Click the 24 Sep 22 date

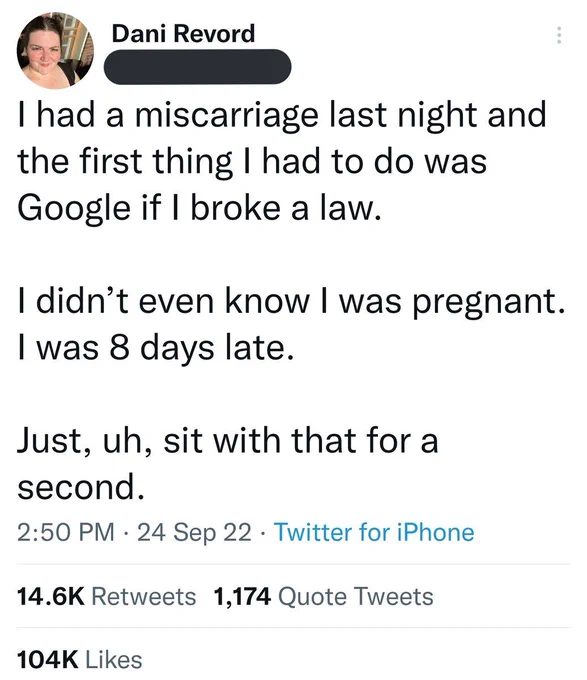[194, 532]
